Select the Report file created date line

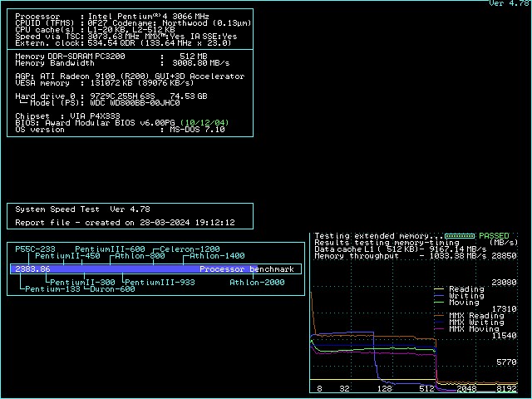click(x=125, y=223)
